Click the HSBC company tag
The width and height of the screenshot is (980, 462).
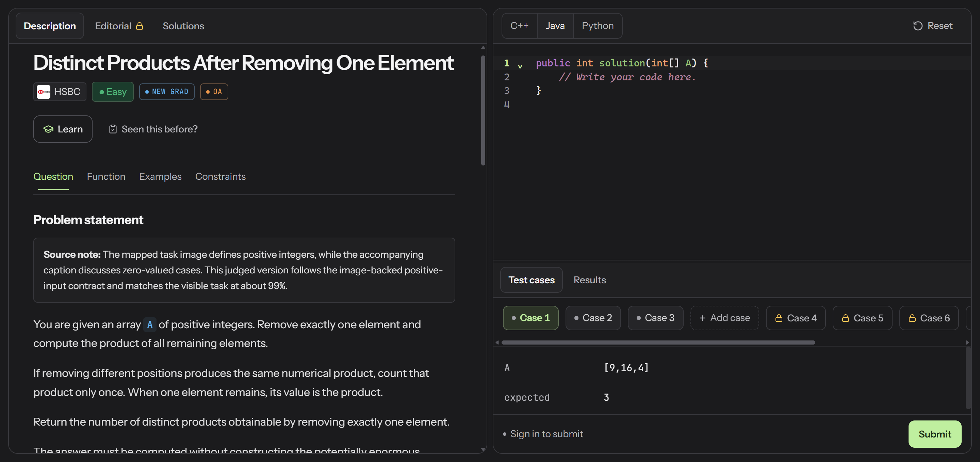60,92
